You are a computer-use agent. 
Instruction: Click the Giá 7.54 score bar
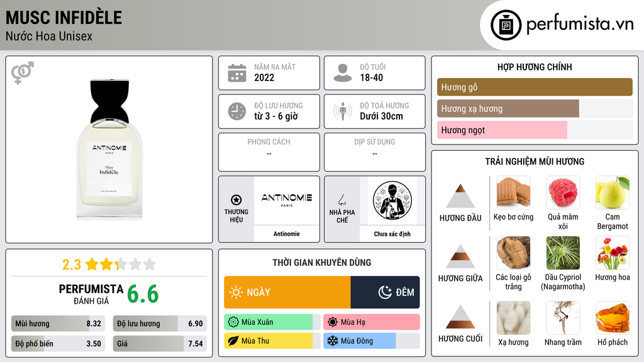[x=160, y=344]
